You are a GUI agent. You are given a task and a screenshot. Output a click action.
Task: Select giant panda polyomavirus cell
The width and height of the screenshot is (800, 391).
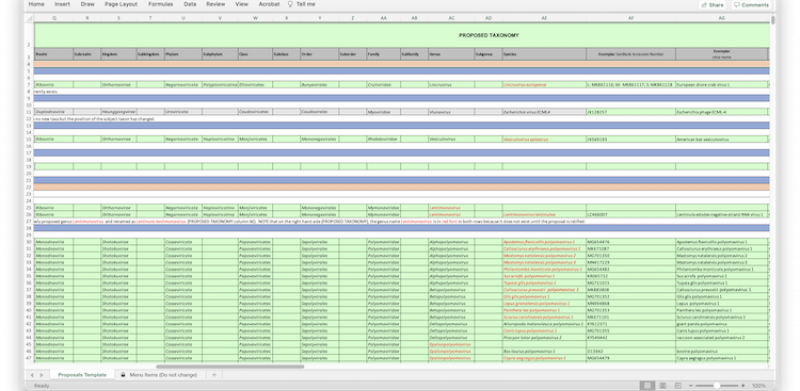click(721, 324)
